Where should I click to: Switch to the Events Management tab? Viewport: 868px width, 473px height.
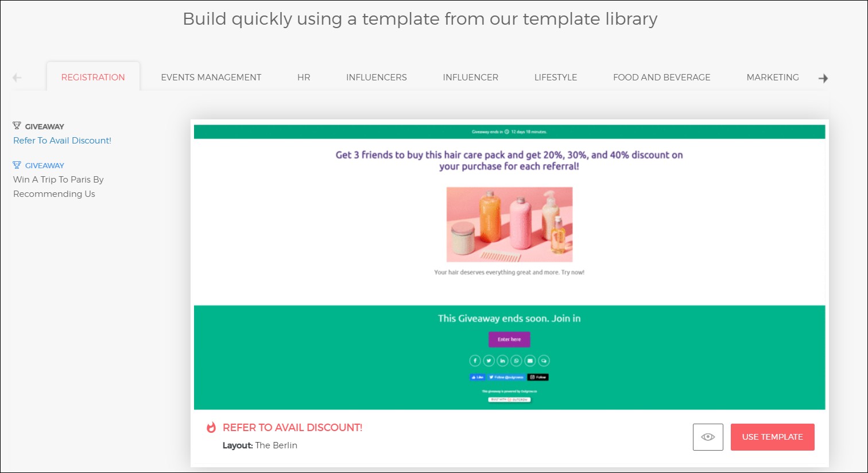[211, 77]
